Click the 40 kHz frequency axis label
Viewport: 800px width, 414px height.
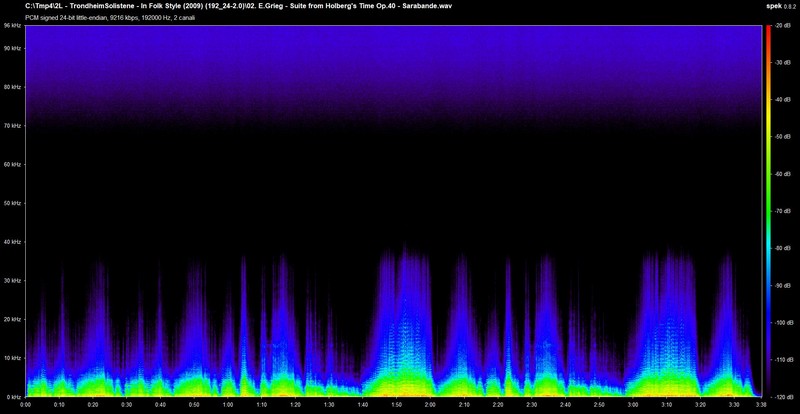(x=12, y=242)
